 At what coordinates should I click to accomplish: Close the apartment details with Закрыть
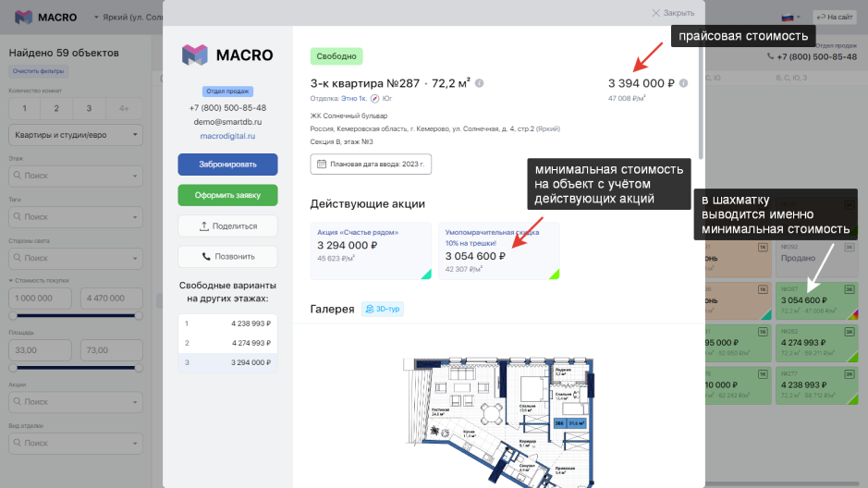coord(673,13)
